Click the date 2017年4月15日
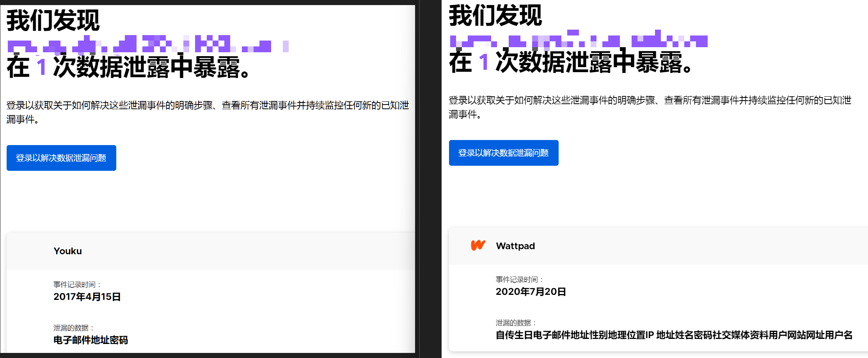The image size is (868, 358). tap(87, 297)
